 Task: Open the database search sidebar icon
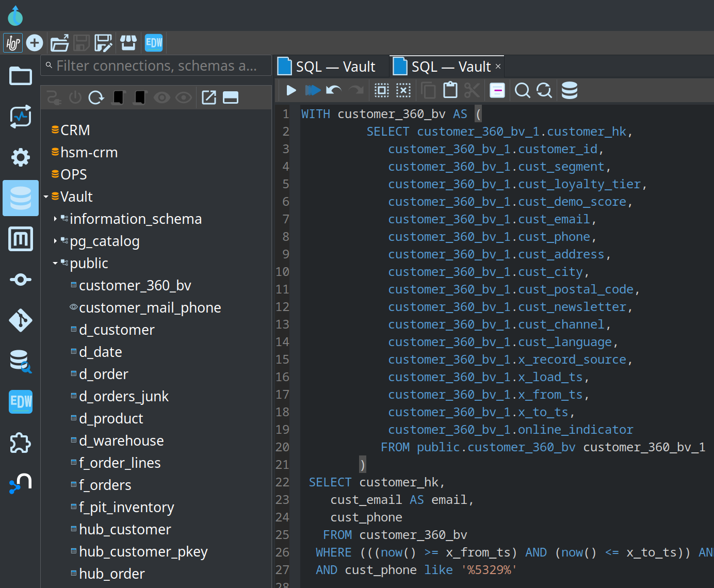point(21,361)
